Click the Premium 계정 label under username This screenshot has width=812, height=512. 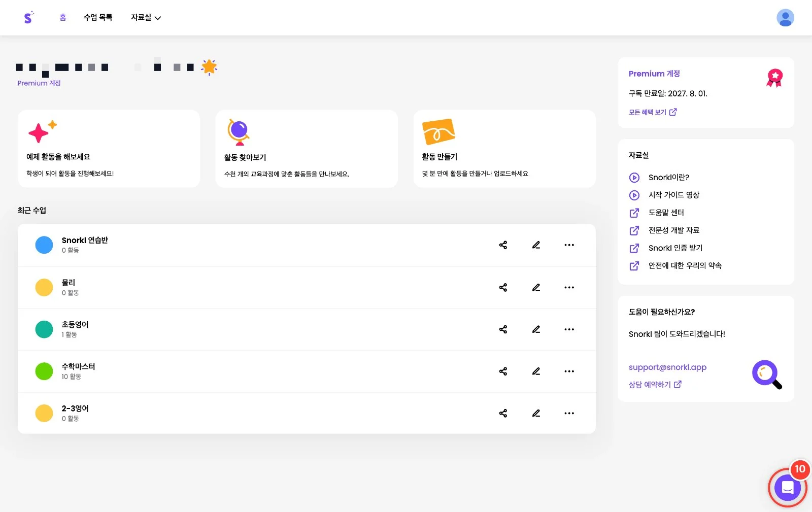coord(39,83)
